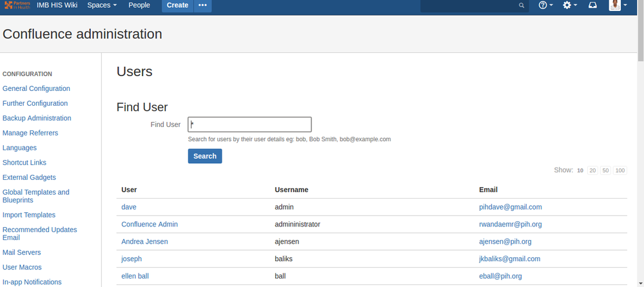Image resolution: width=644 pixels, height=287 pixels.
Task: Open External Gadgets settings
Action: coord(29,177)
